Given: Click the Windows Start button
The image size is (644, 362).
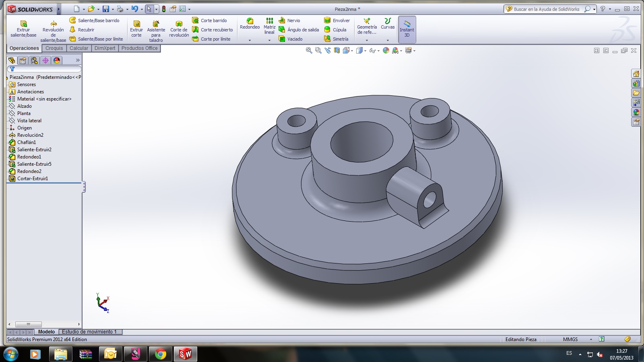Looking at the screenshot, I should pos(10,354).
